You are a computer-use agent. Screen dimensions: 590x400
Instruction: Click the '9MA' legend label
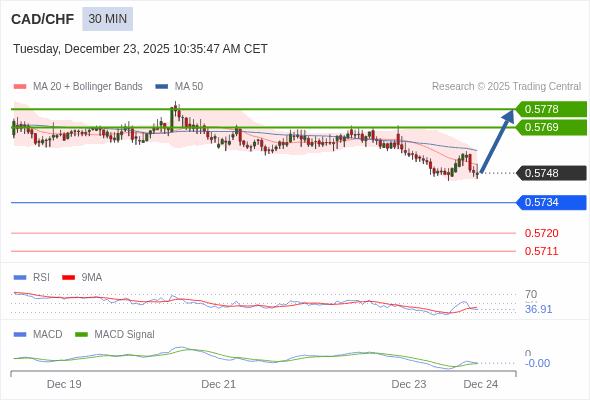coord(92,278)
